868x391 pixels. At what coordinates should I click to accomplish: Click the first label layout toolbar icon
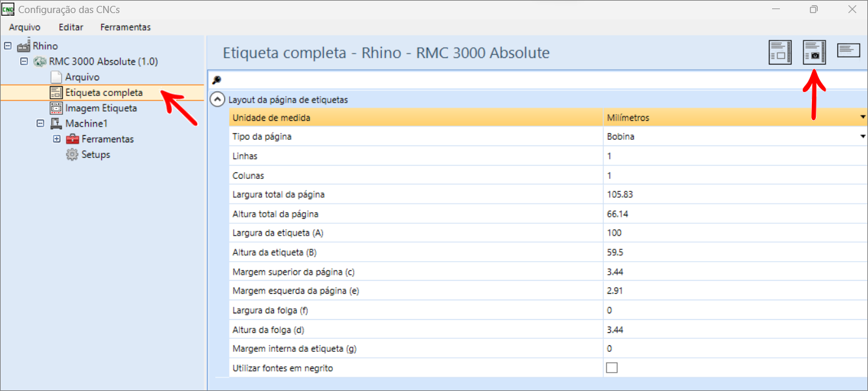click(x=780, y=52)
